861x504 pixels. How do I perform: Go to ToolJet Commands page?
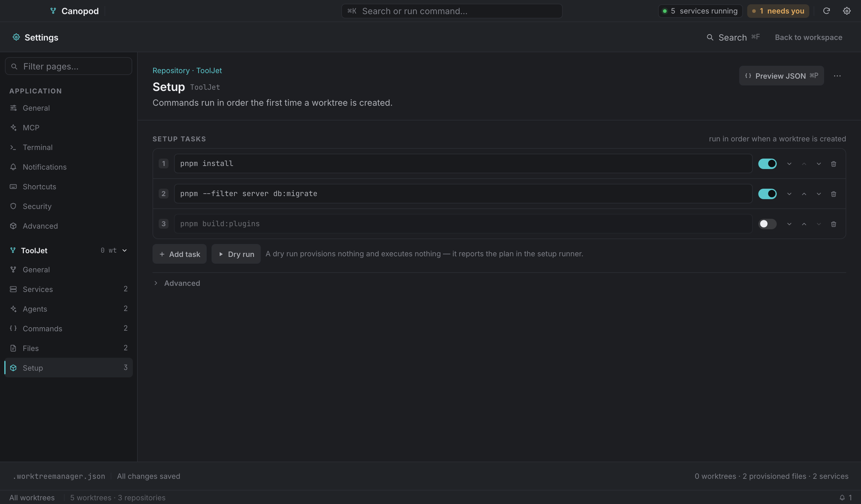point(68,329)
